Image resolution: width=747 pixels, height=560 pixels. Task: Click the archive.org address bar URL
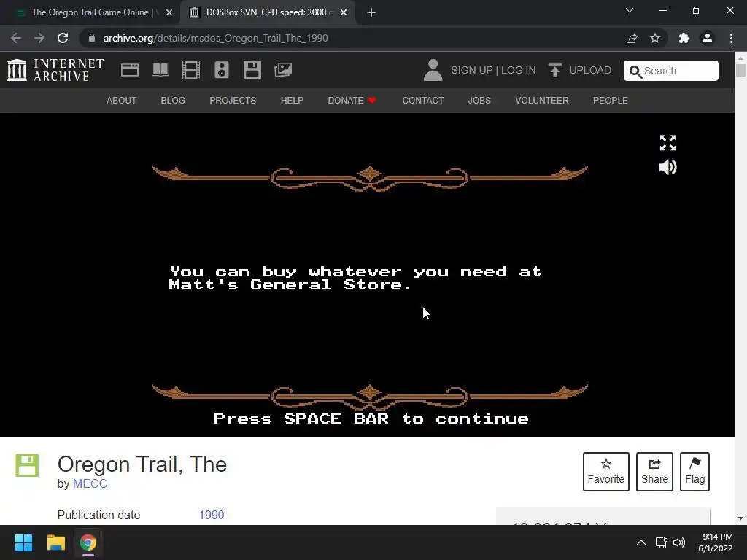[x=215, y=38]
